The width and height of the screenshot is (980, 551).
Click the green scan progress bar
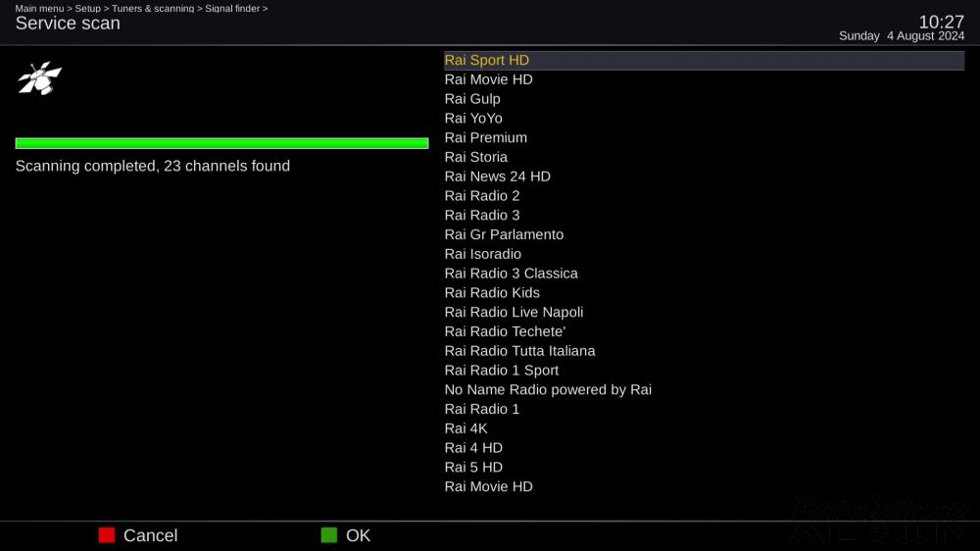(x=221, y=143)
